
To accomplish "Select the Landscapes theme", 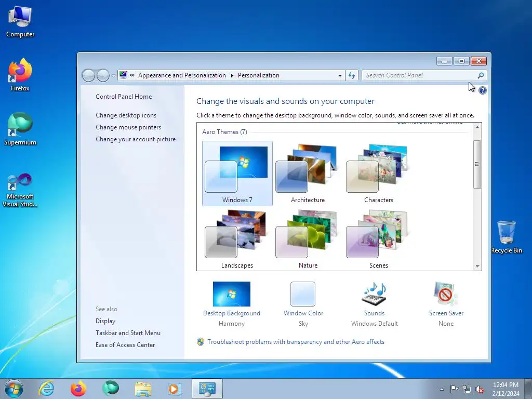I will coord(237,239).
